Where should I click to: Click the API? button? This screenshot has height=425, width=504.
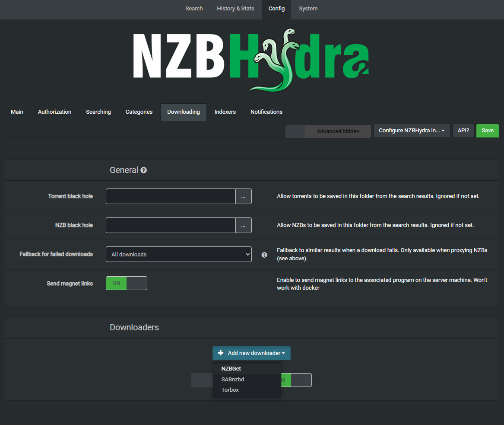[x=463, y=131]
